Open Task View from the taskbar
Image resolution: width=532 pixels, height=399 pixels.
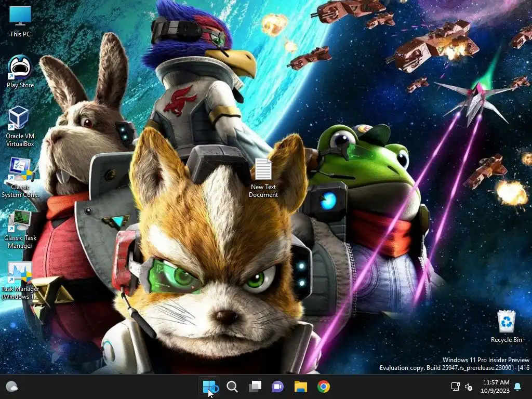pos(255,387)
